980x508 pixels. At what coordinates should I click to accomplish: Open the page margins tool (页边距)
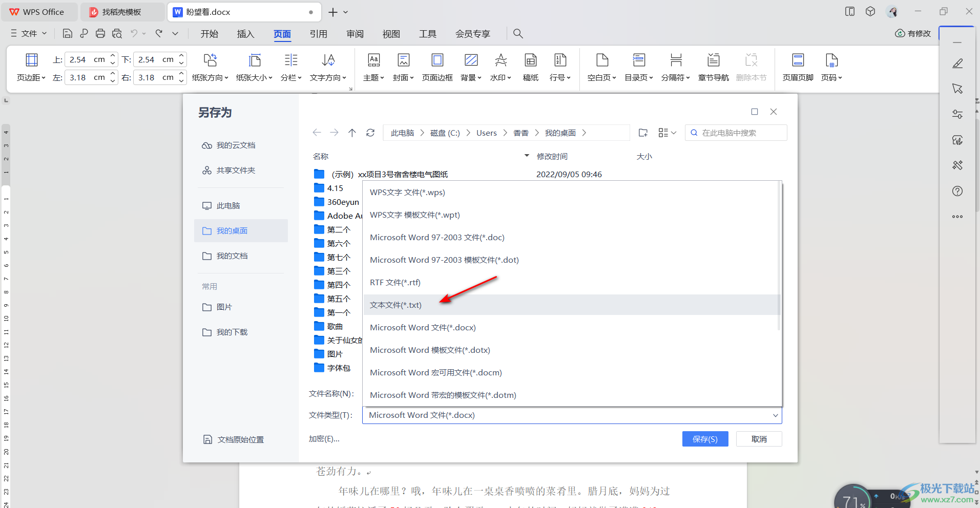pos(31,67)
